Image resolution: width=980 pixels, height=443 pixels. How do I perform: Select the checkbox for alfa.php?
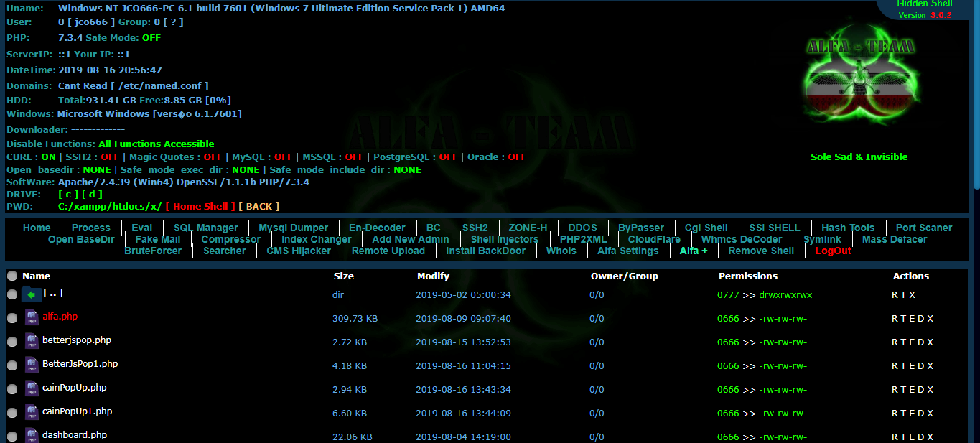(x=12, y=318)
